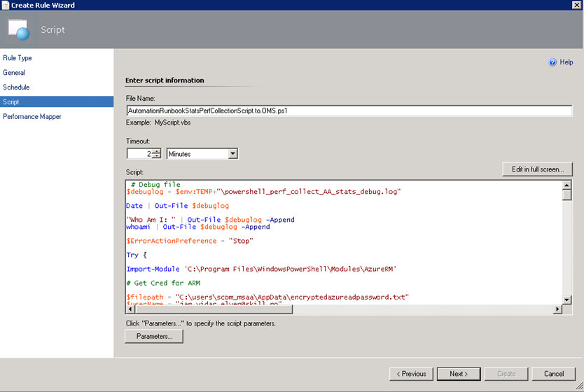584x392 pixels.
Task: Click the Parameters... button
Action: click(x=154, y=337)
